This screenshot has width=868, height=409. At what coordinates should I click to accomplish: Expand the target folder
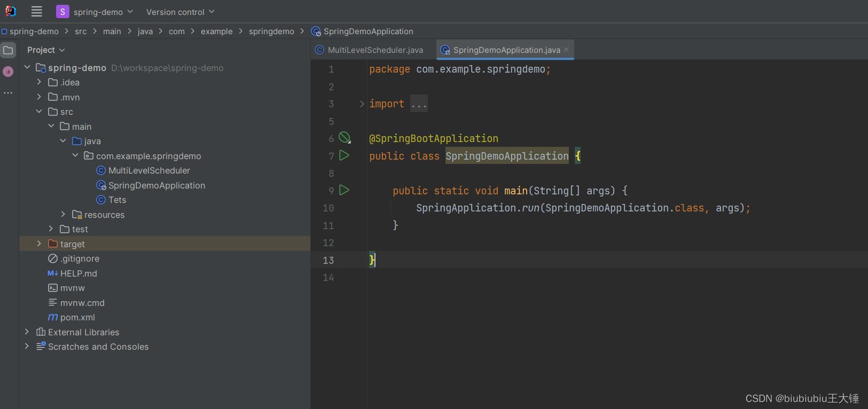pyautogui.click(x=39, y=244)
